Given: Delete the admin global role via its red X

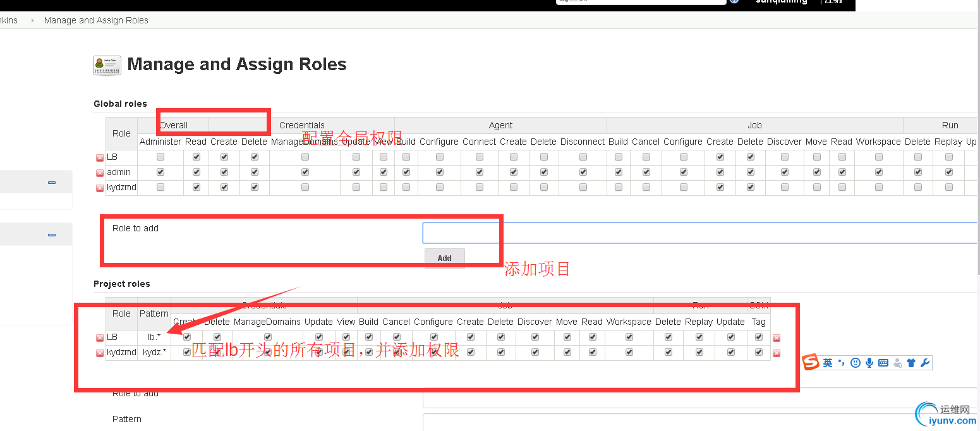Looking at the screenshot, I should coord(99,173).
